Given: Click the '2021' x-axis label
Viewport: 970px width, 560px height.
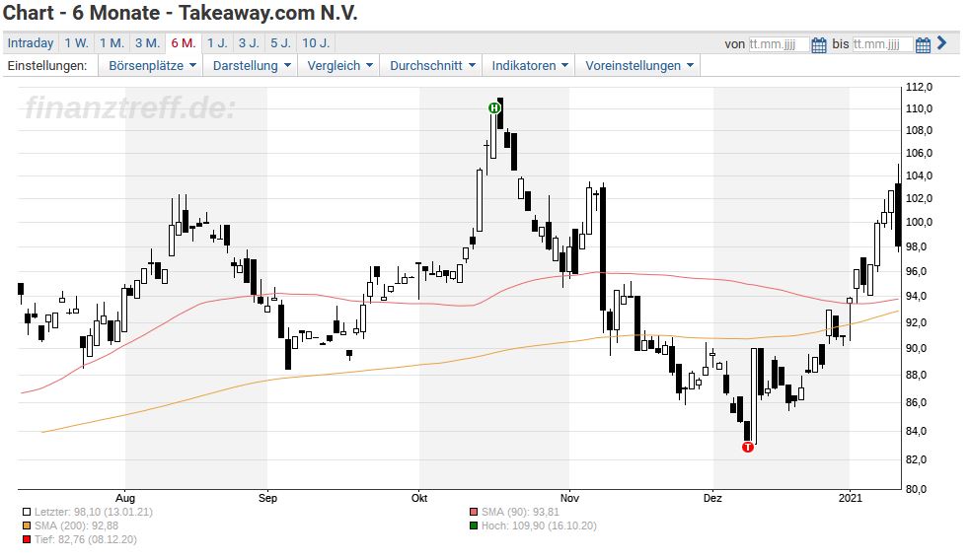Looking at the screenshot, I should (x=850, y=498).
